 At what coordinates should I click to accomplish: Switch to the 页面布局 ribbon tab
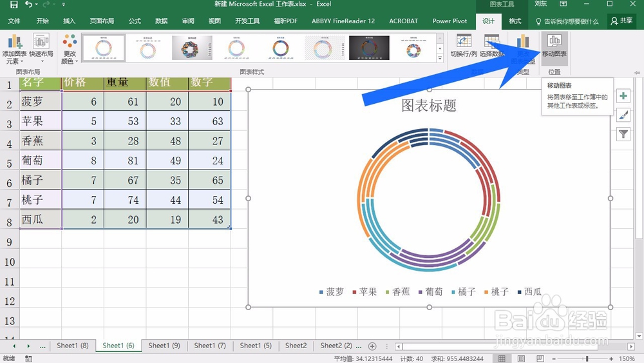point(102,21)
